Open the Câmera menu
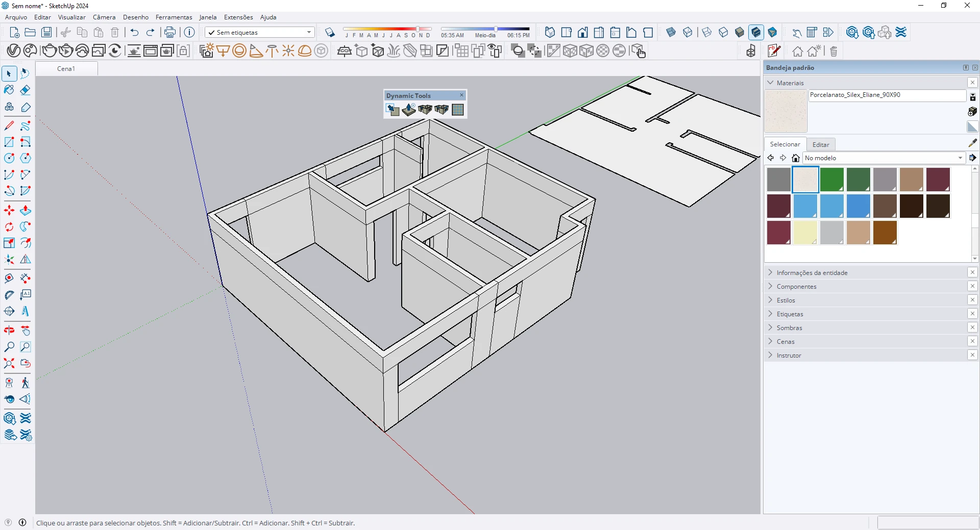Screen dimensions: 980x530 click(x=104, y=17)
